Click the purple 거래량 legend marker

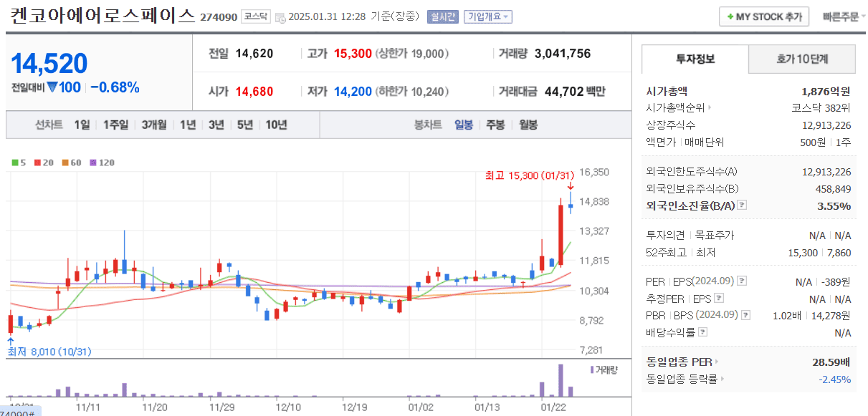pos(591,369)
